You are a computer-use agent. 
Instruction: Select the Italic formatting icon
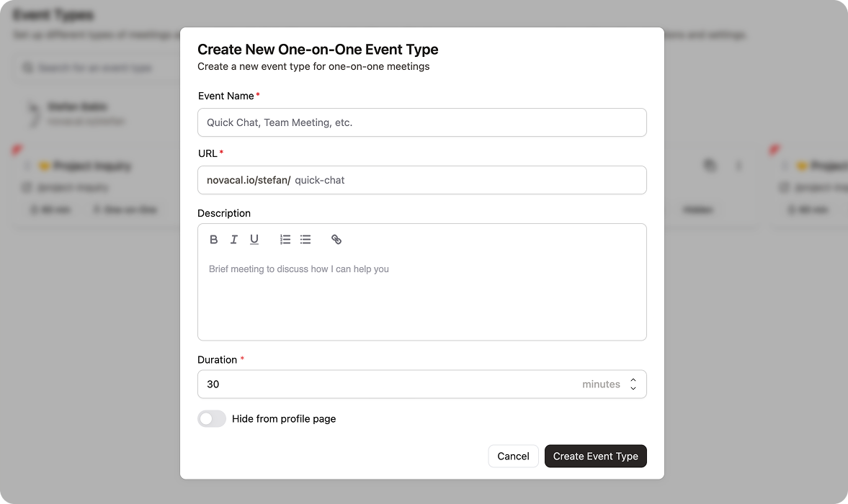click(x=234, y=239)
